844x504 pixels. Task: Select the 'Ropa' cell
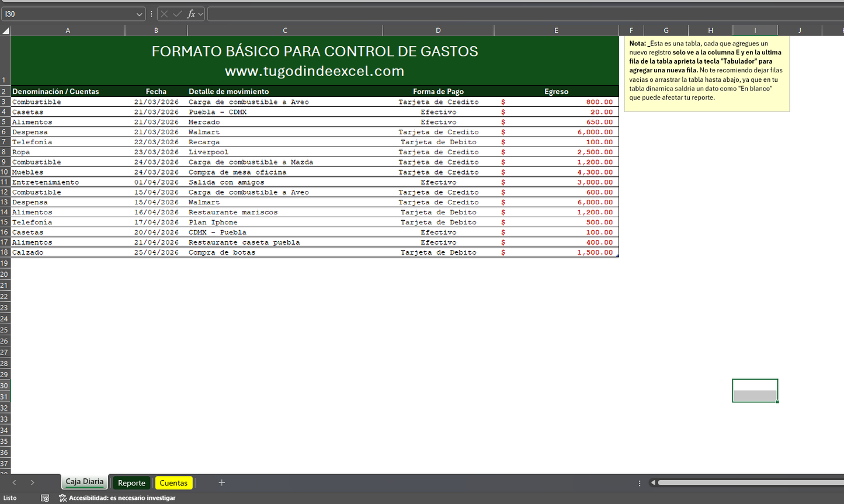[x=68, y=152]
